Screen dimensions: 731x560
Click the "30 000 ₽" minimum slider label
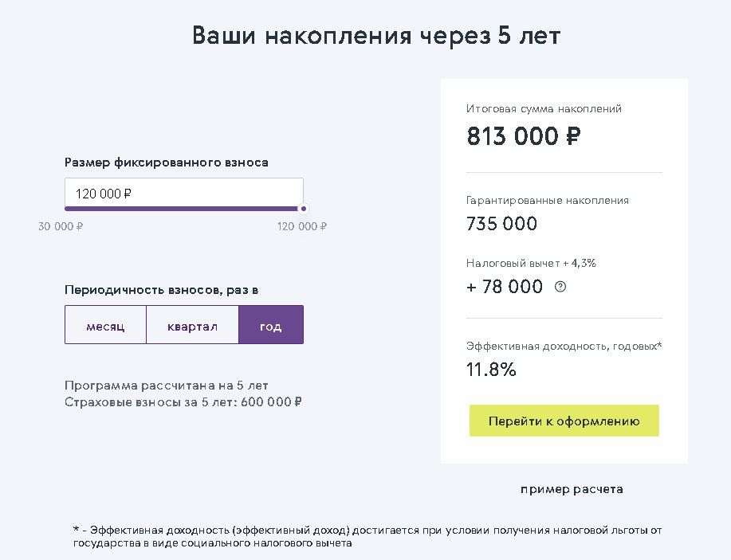coord(61,226)
